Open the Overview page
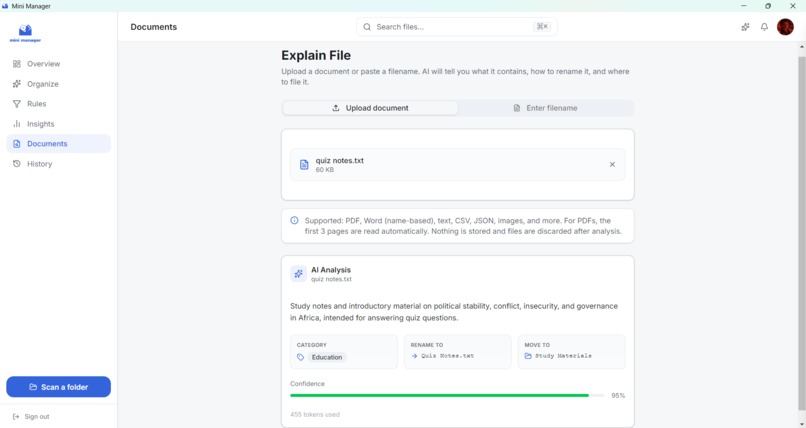Screen dimensions: 806x428 click(58, 64)
